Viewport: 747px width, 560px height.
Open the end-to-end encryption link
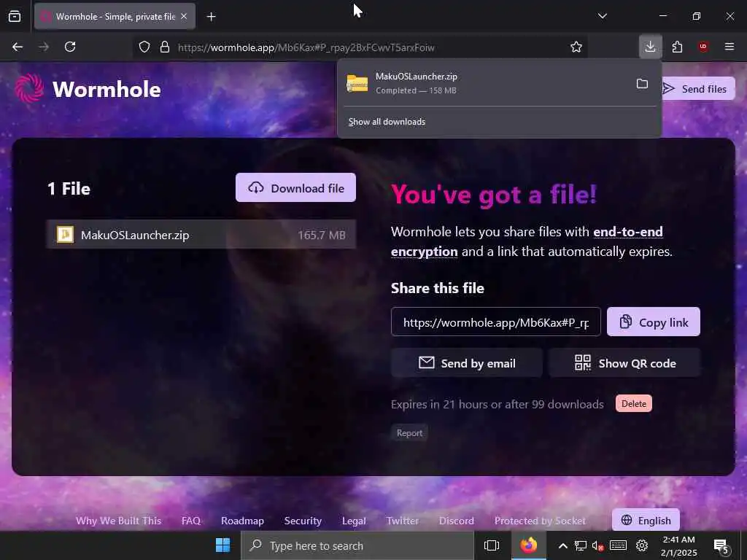[527, 241]
